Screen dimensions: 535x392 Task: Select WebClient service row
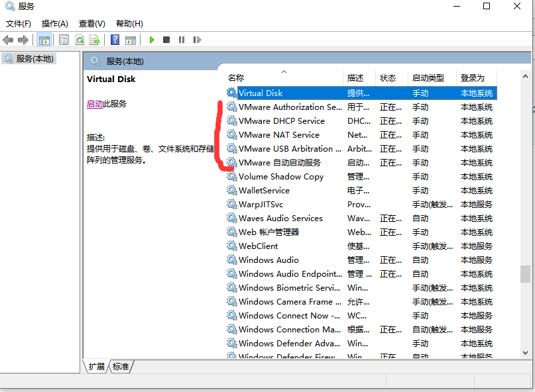coord(361,246)
